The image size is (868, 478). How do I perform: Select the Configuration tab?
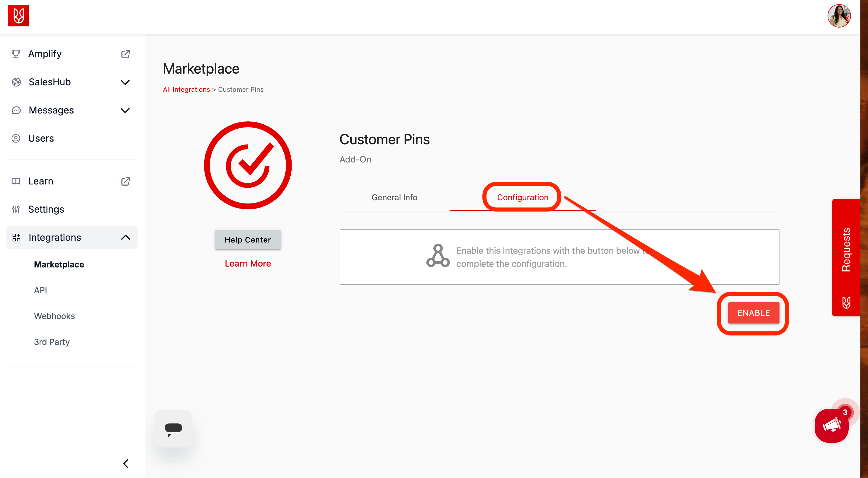tap(522, 197)
